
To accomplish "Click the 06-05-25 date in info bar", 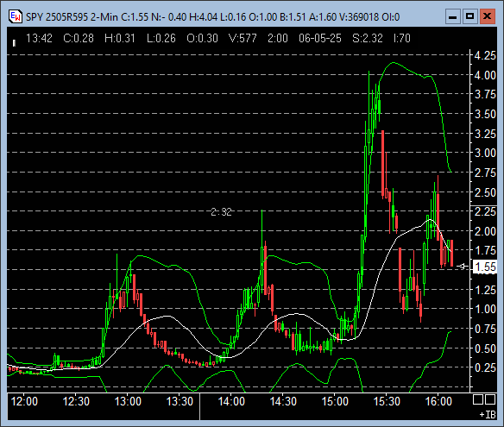I will pyautogui.click(x=320, y=39).
